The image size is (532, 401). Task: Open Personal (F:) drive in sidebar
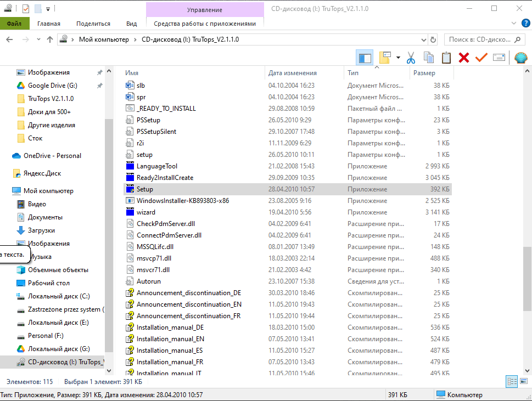(46, 336)
